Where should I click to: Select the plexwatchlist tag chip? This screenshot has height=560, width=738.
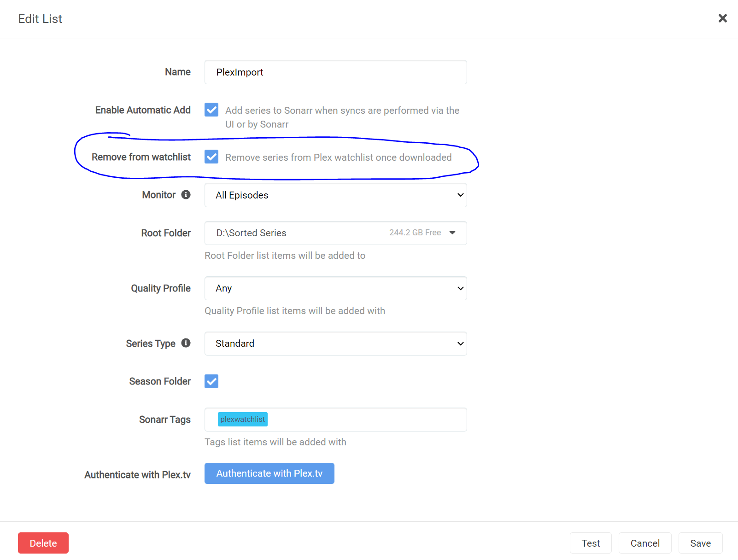click(x=242, y=419)
